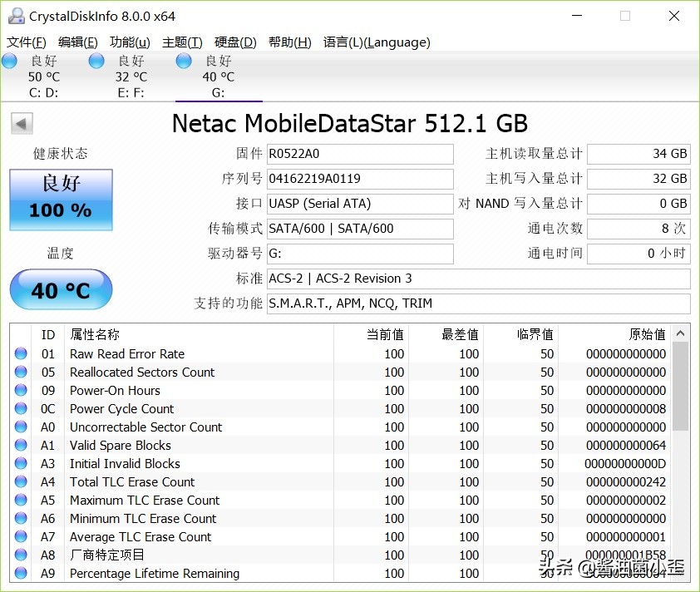Select the E: F: disk status orb

pos(96,61)
